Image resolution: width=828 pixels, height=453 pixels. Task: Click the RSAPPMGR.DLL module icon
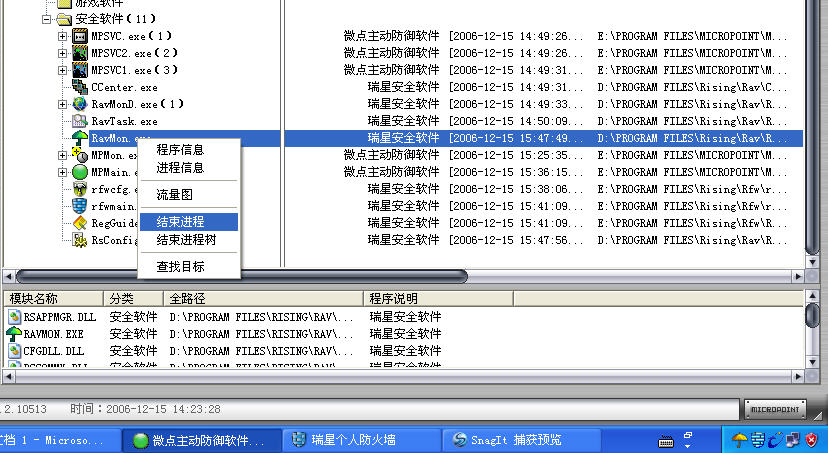pyautogui.click(x=14, y=317)
